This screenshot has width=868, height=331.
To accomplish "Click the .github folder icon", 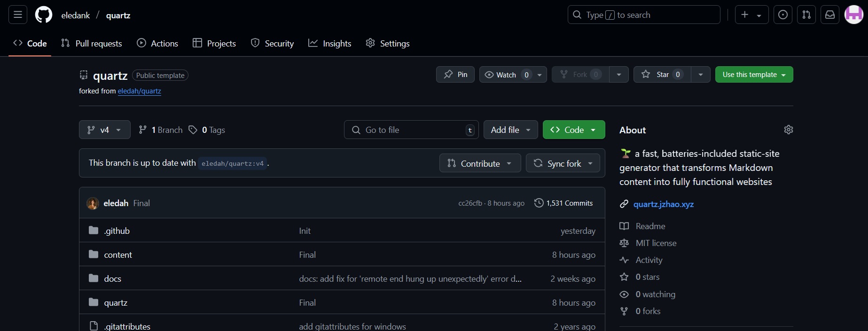I will coord(94,230).
